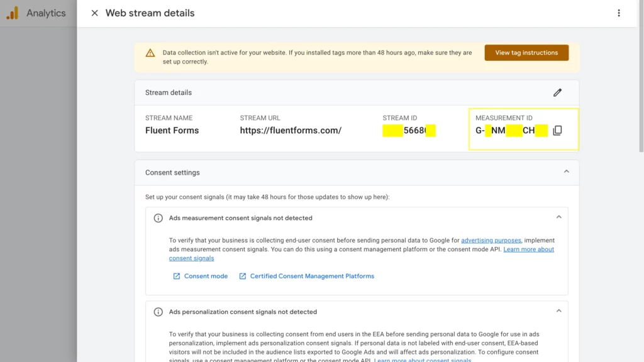Click external-link icon for Certified Consent Platforms
644x362 pixels.
[243, 277]
